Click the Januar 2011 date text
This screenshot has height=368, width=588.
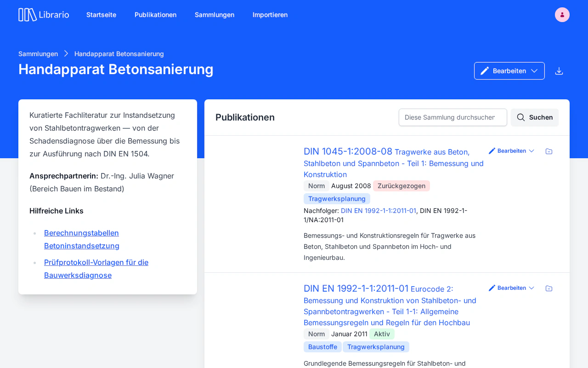pos(349,334)
